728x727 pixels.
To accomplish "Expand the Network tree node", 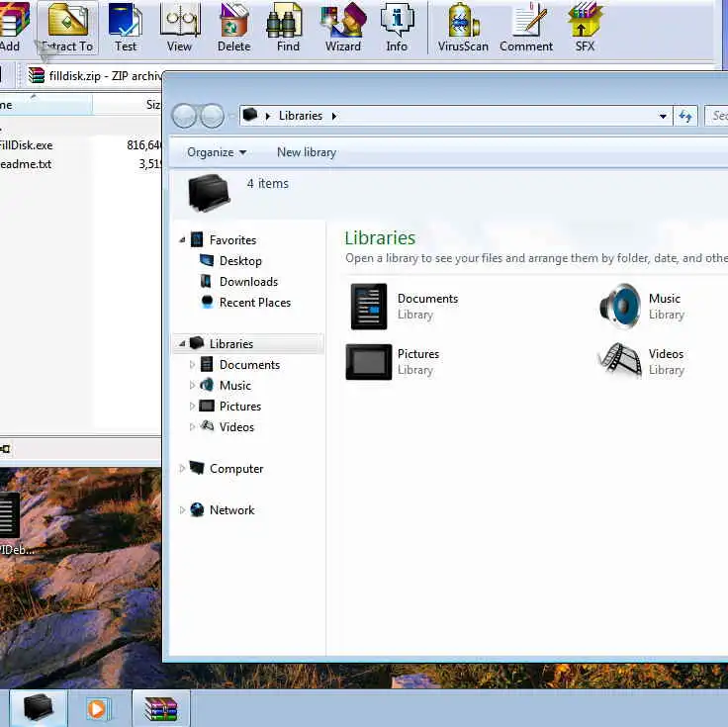I will coord(182,510).
